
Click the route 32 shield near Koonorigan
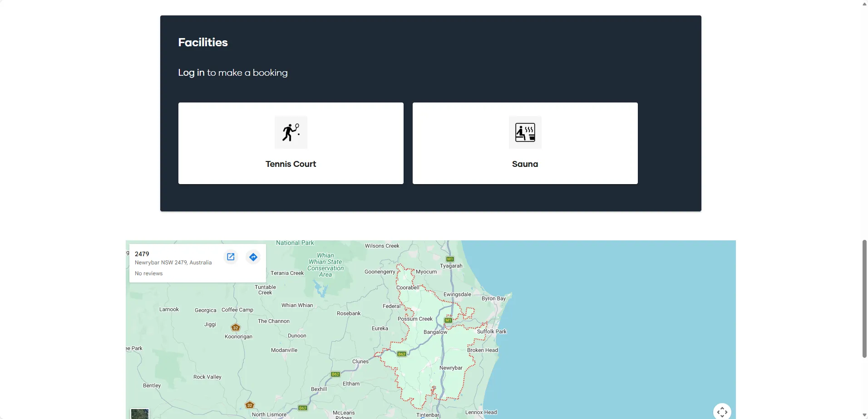click(x=236, y=327)
